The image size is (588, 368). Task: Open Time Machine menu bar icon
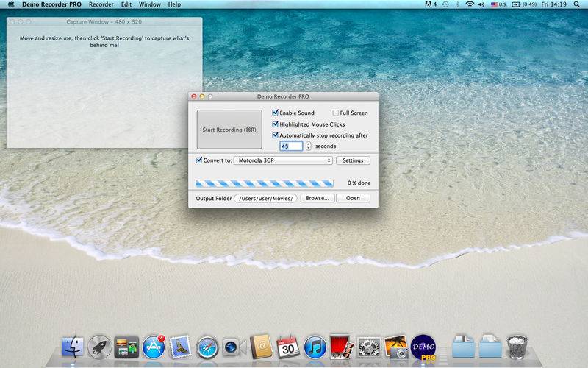click(445, 4)
